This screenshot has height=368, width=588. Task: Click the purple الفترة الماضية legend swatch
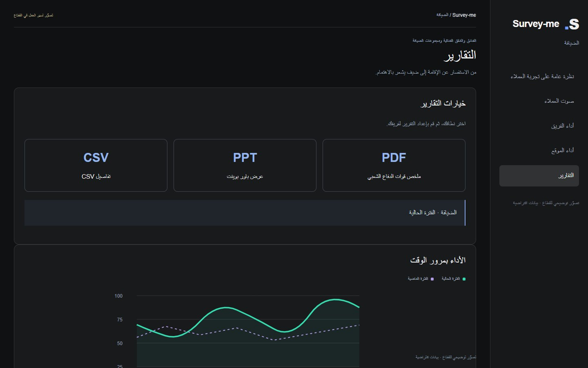[x=432, y=279]
